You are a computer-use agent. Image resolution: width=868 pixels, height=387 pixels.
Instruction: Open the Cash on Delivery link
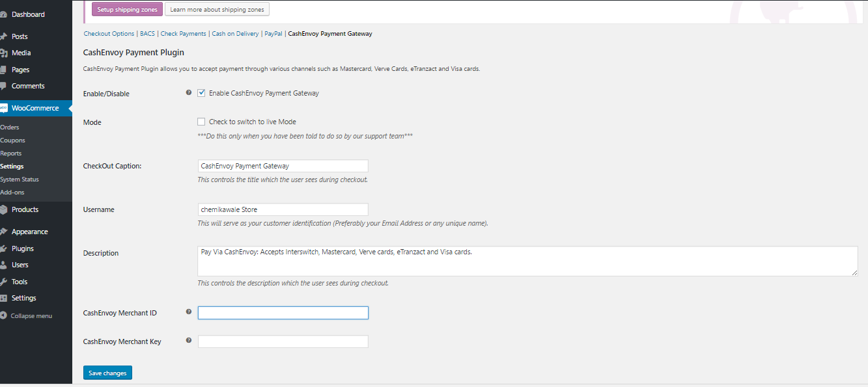235,34
